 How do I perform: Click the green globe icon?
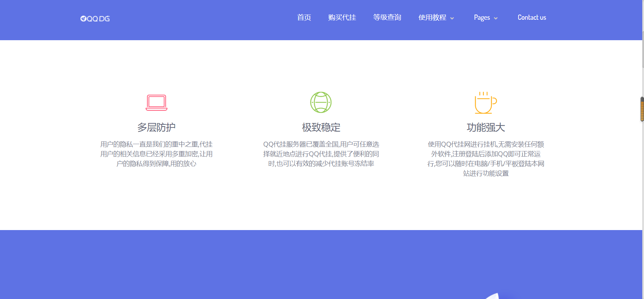tap(321, 102)
